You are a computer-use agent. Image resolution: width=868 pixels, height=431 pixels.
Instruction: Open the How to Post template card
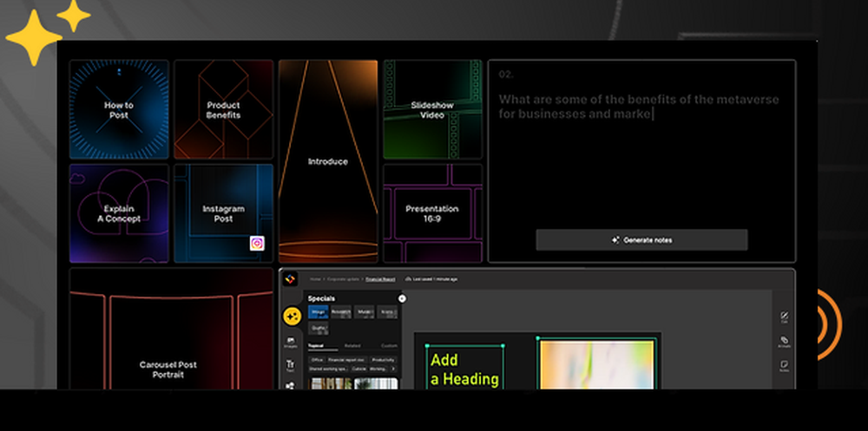pos(119,109)
